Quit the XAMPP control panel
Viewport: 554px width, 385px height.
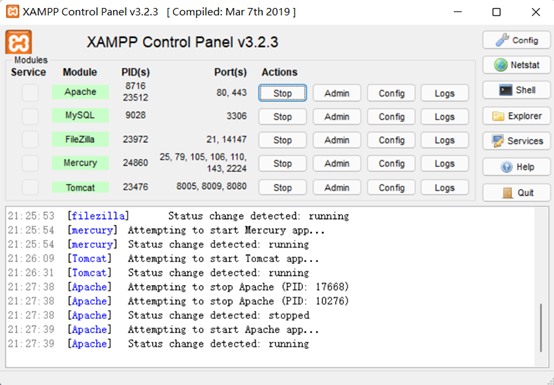coord(516,192)
